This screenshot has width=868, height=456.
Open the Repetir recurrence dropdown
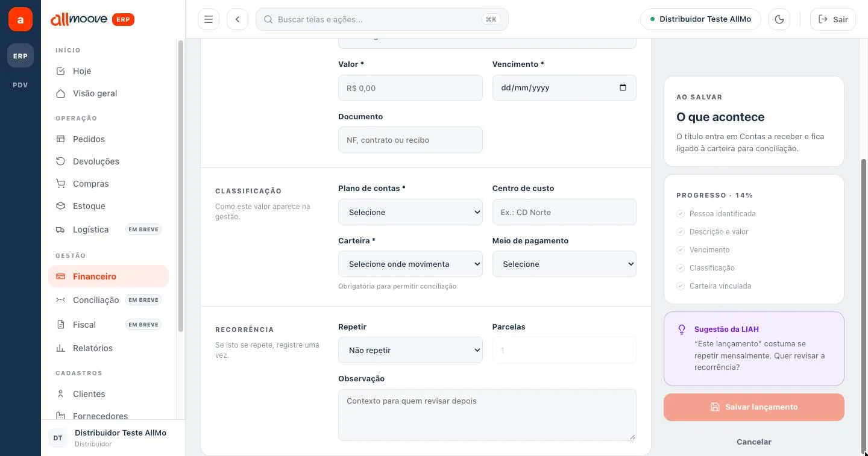click(410, 350)
